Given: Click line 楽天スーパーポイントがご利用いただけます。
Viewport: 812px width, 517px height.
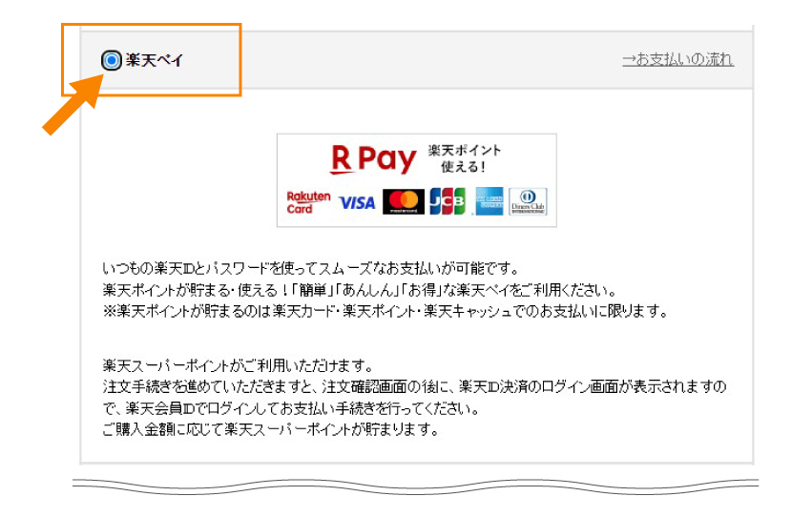Looking at the screenshot, I should [x=238, y=366].
